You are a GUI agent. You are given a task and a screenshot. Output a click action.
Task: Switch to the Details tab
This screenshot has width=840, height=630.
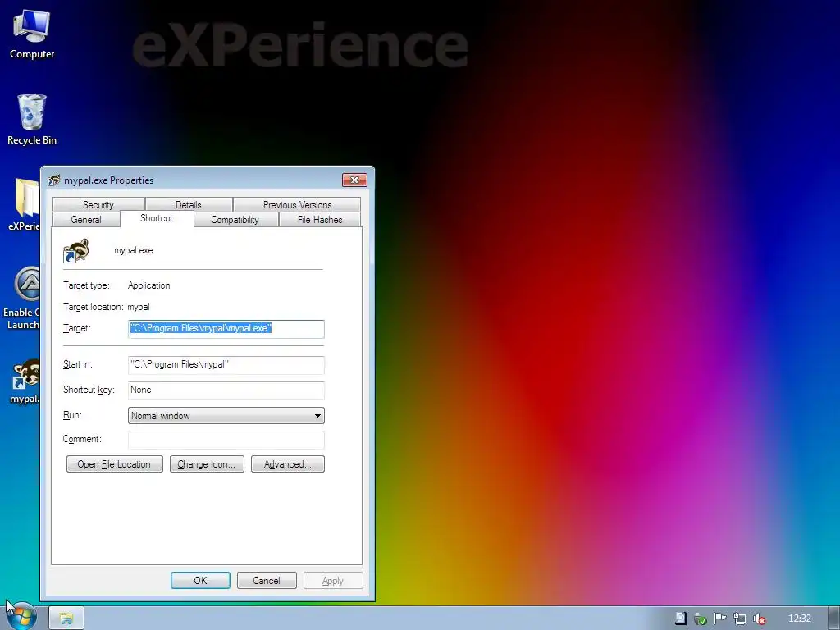pyautogui.click(x=188, y=204)
